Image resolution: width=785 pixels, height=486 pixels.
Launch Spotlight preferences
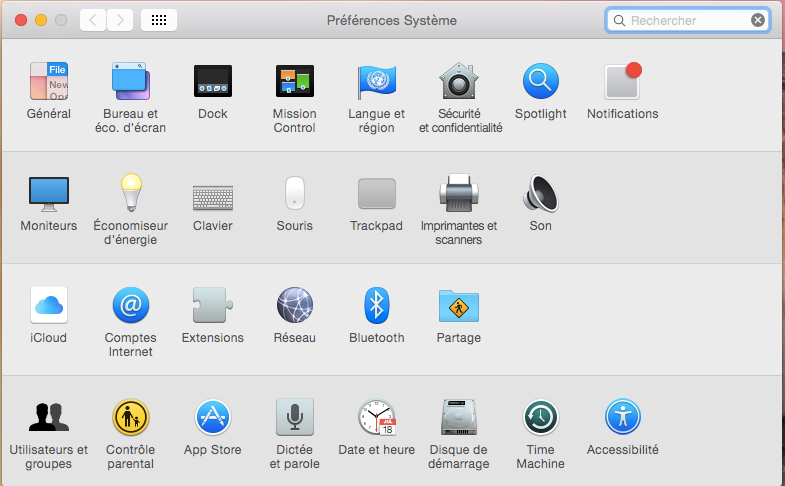click(540, 81)
